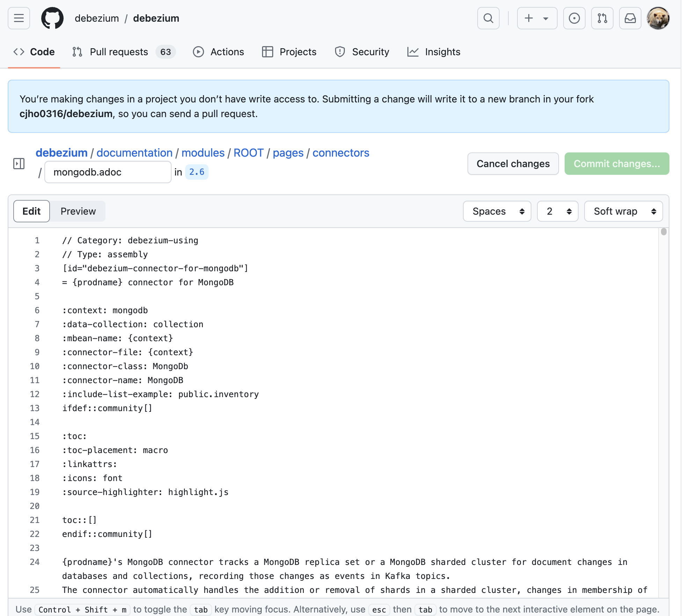Image resolution: width=682 pixels, height=616 pixels.
Task: Switch to the Edit view
Action: 31,211
